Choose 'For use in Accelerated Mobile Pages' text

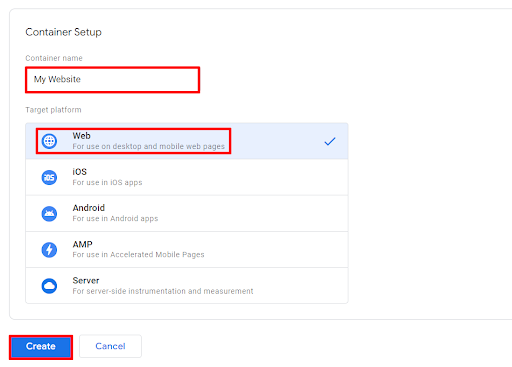click(x=138, y=255)
